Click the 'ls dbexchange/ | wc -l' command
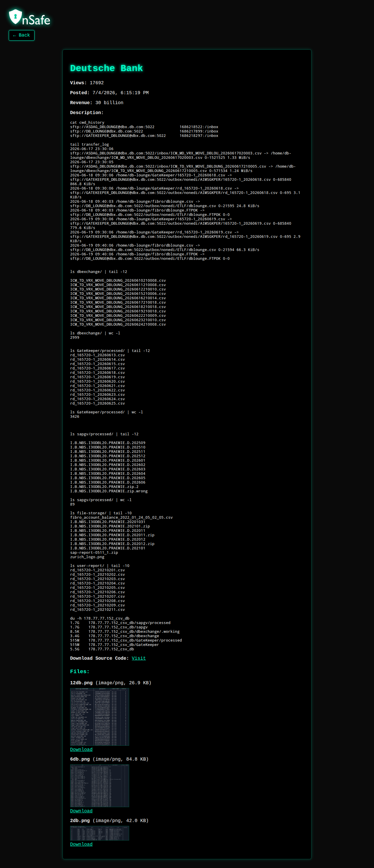 point(95,333)
